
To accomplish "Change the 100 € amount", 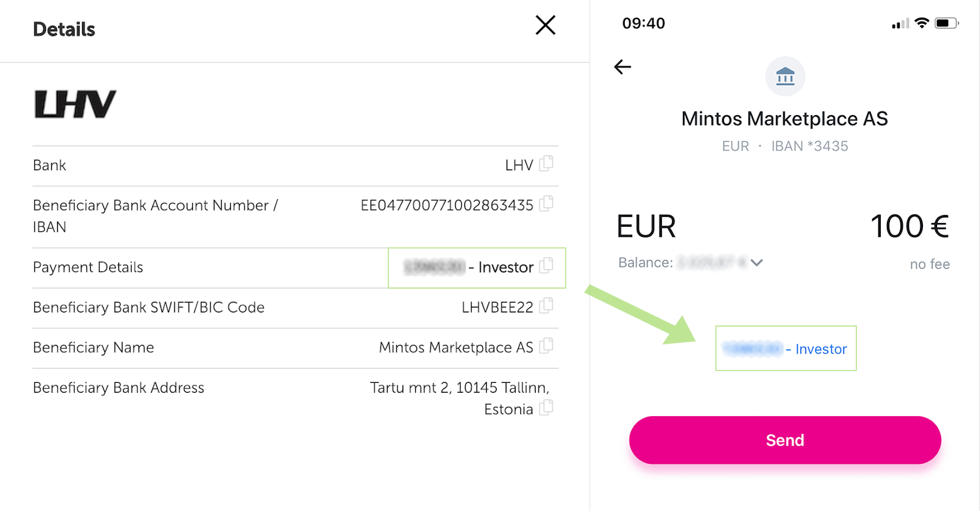I will [910, 226].
